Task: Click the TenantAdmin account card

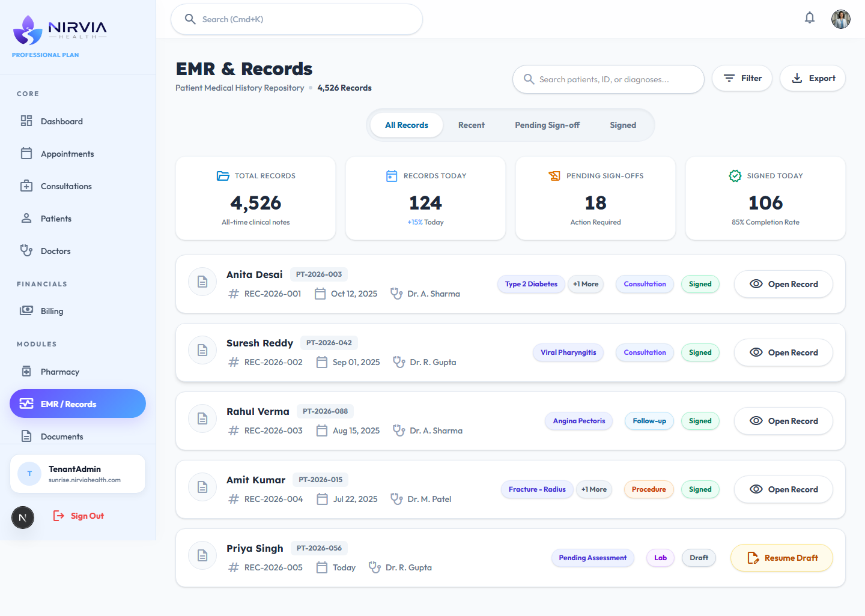Action: pyautogui.click(x=77, y=474)
